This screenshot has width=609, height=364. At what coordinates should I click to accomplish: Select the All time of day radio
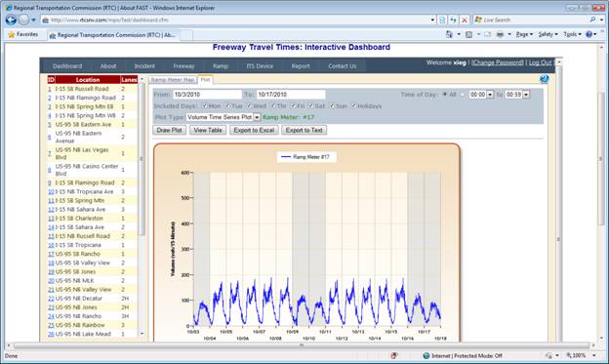[445, 95]
